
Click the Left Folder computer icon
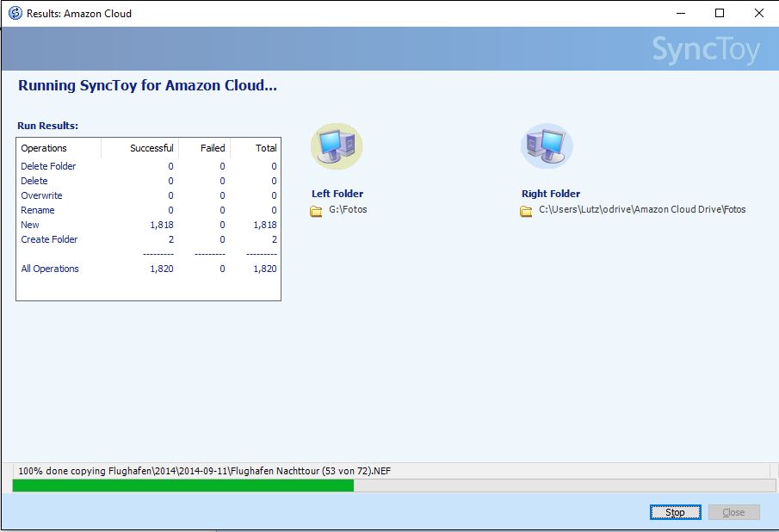coord(337,146)
